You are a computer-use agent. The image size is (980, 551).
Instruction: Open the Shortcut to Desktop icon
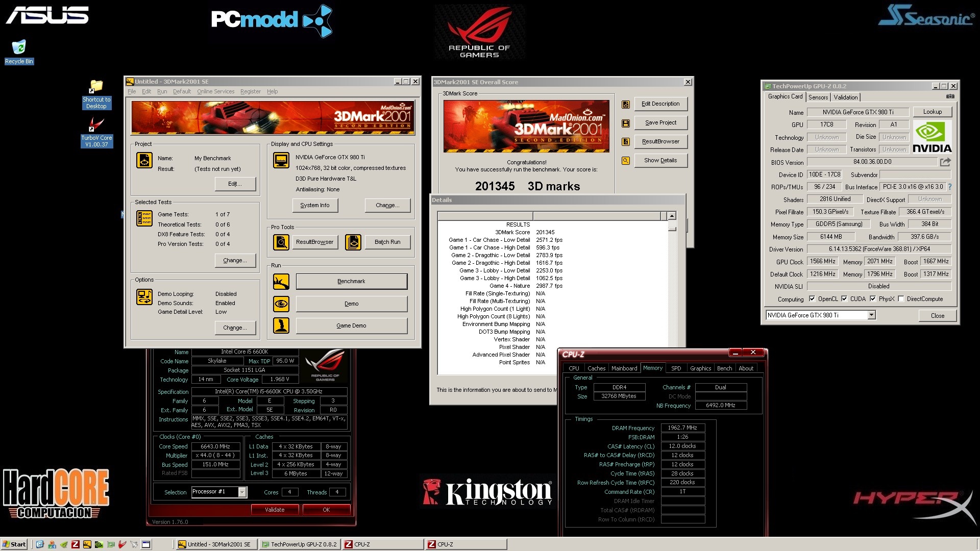point(96,94)
